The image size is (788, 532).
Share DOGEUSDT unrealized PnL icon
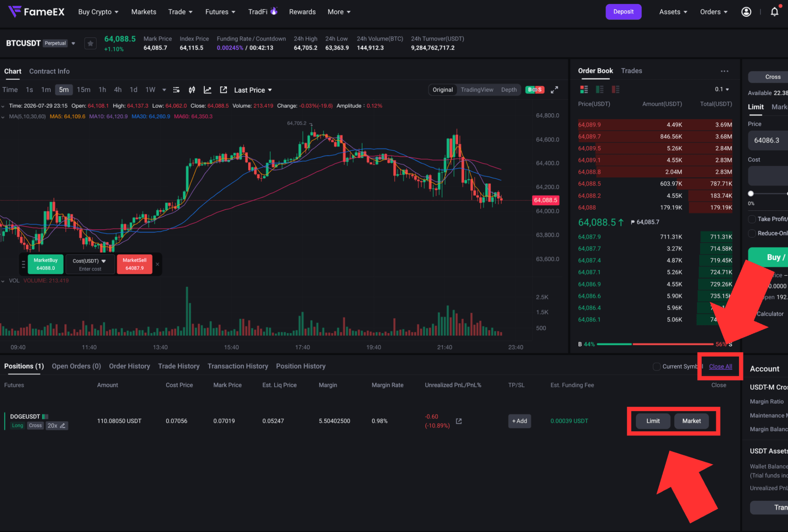(x=459, y=421)
